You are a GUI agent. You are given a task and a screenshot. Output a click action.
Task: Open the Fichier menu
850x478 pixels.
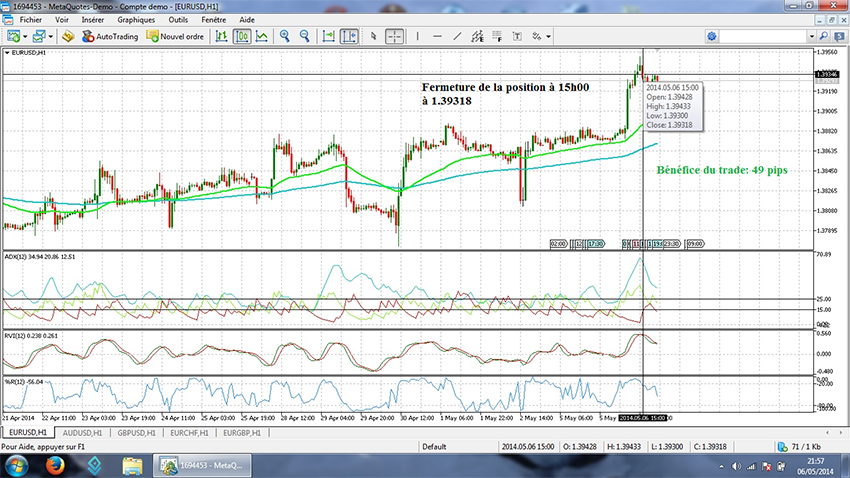[30, 20]
